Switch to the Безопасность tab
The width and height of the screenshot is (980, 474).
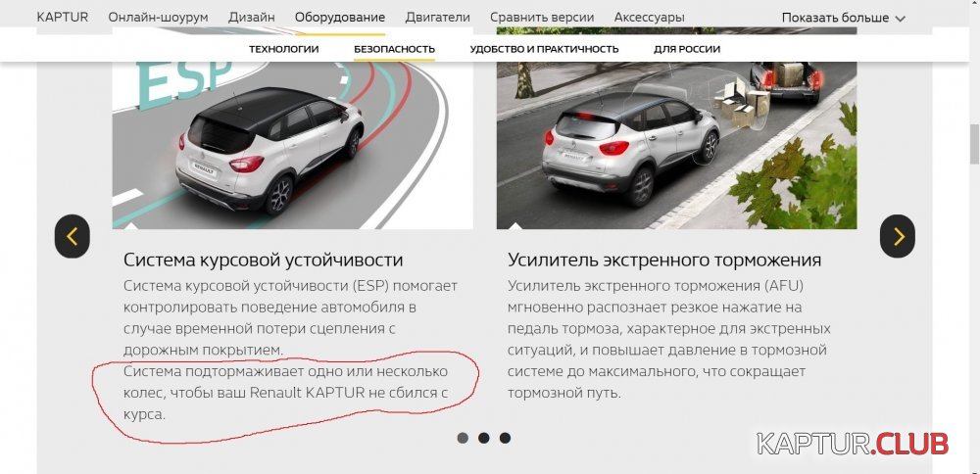point(394,49)
